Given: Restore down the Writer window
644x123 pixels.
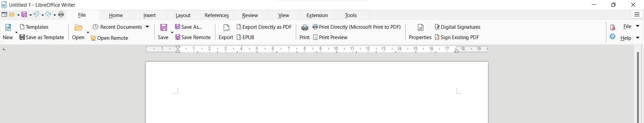Looking at the screenshot, I should [613, 5].
